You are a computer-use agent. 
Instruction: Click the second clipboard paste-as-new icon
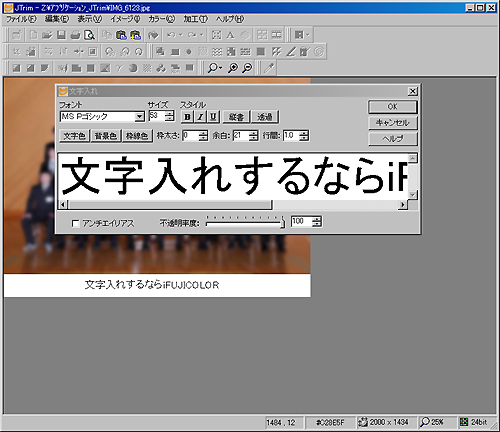135,35
